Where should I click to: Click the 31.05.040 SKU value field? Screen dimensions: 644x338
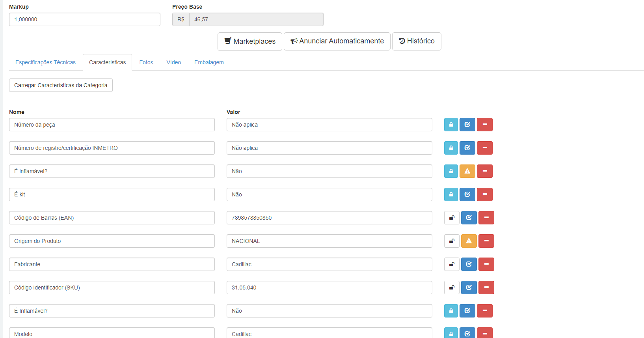(x=329, y=288)
